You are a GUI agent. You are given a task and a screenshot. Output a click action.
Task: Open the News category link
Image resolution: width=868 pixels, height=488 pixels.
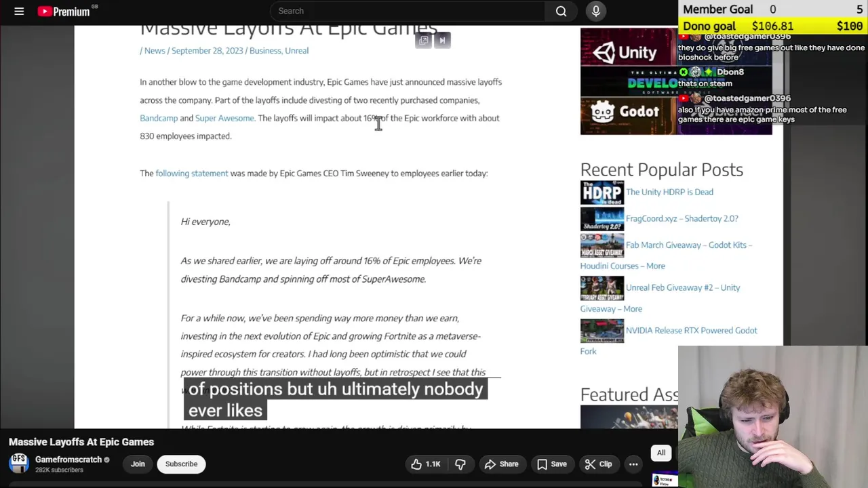[x=155, y=51]
